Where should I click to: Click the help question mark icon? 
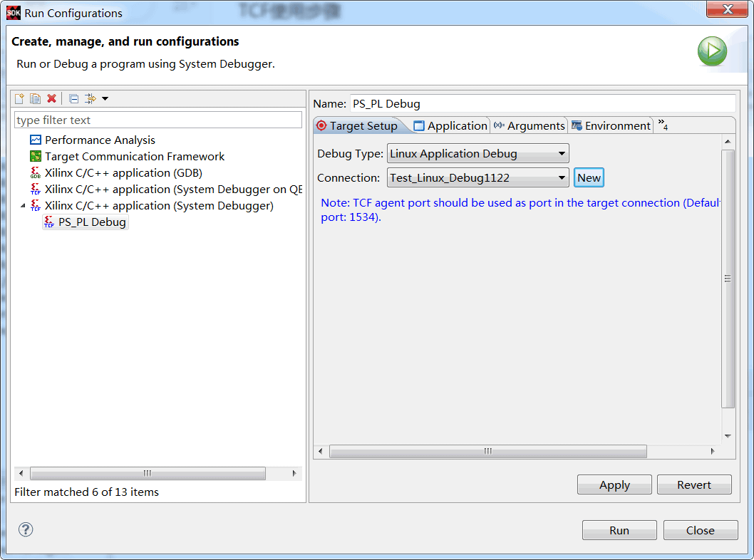[x=26, y=529]
